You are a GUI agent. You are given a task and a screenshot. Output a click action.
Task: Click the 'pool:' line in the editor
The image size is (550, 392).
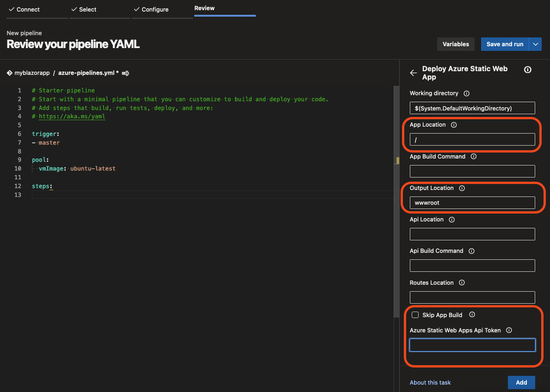(40, 160)
